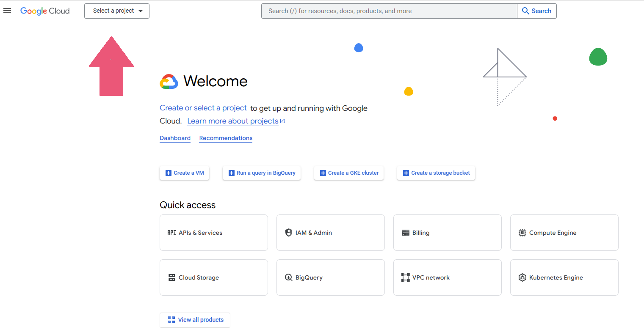Viewport: 644px width, 335px height.
Task: Click the Quick access heading text
Action: (x=188, y=205)
